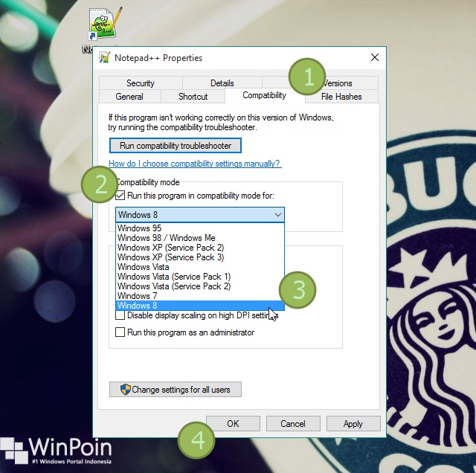
Task: Switch to the General tab
Action: pos(129,97)
